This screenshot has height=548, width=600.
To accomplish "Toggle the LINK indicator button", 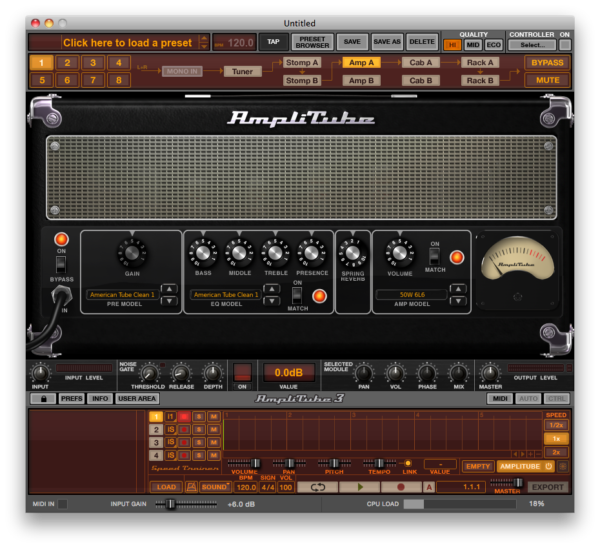I will [x=408, y=463].
